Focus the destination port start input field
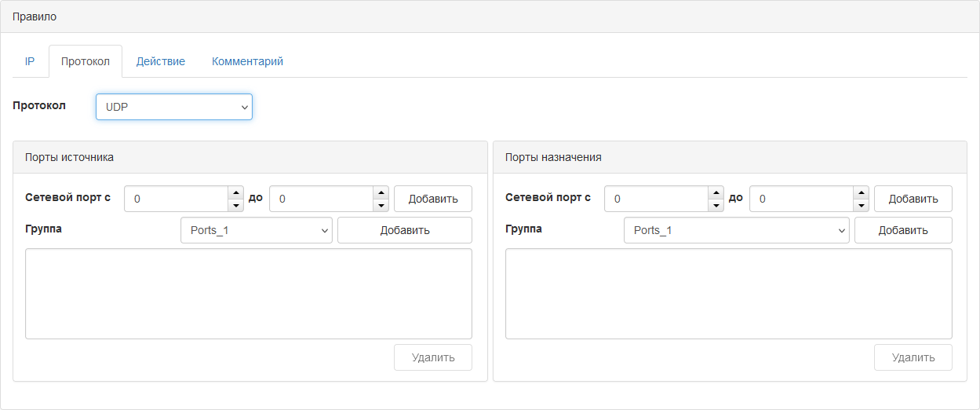The height and width of the screenshot is (410, 980). pos(657,199)
